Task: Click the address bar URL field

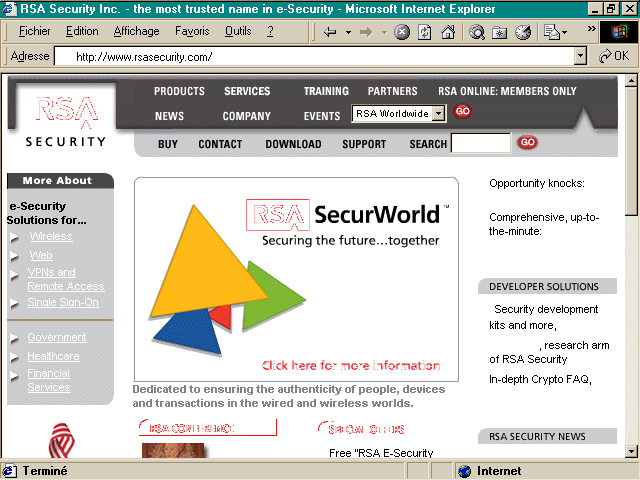Action: click(x=314, y=56)
